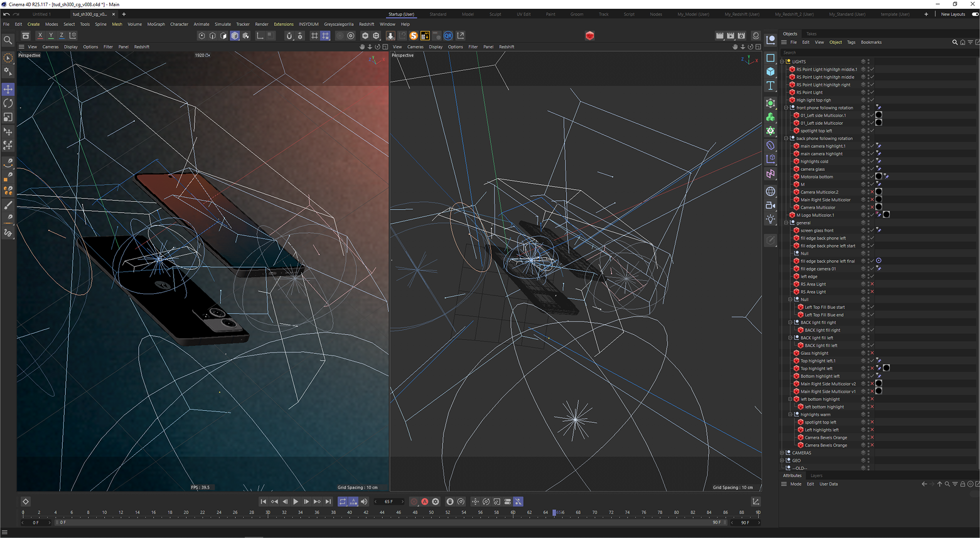Collapse 'BACK light fill right' null
The height and width of the screenshot is (538, 980).
pos(790,323)
